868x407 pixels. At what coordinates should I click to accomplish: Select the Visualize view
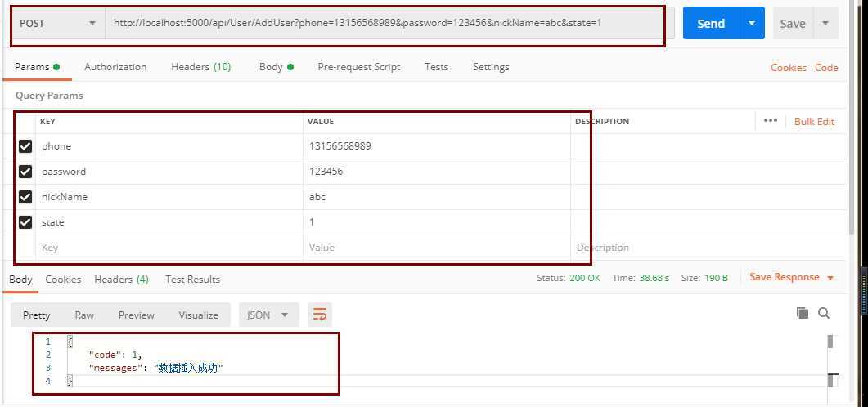(x=198, y=315)
